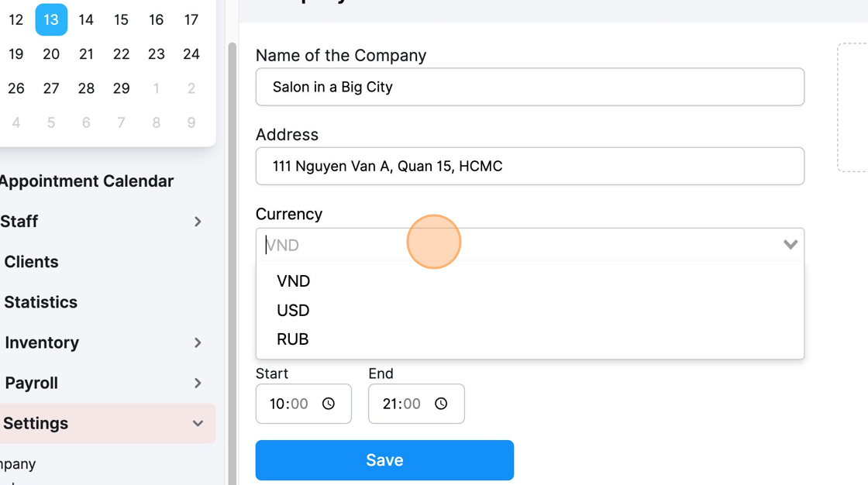Image resolution: width=868 pixels, height=485 pixels.
Task: Select day 27 in the calendar
Action: 51,88
